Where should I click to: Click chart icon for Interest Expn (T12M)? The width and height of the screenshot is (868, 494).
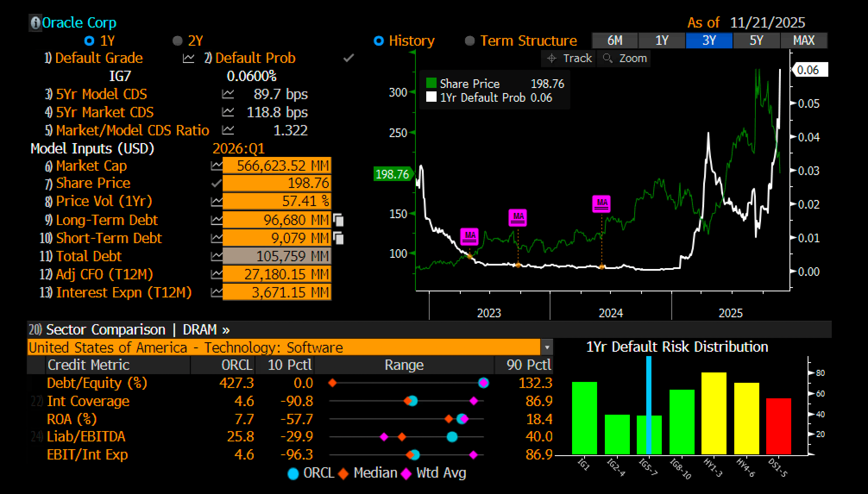pyautogui.click(x=217, y=293)
